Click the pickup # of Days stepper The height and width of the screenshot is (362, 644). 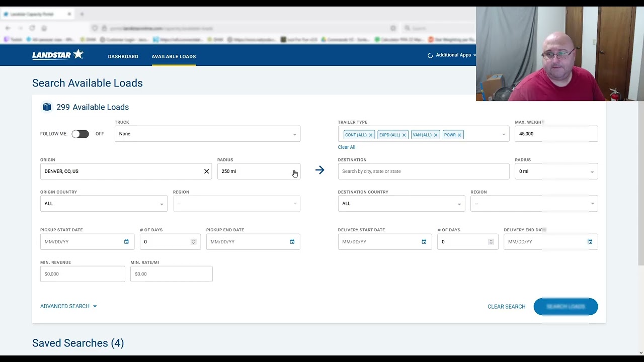(193, 242)
